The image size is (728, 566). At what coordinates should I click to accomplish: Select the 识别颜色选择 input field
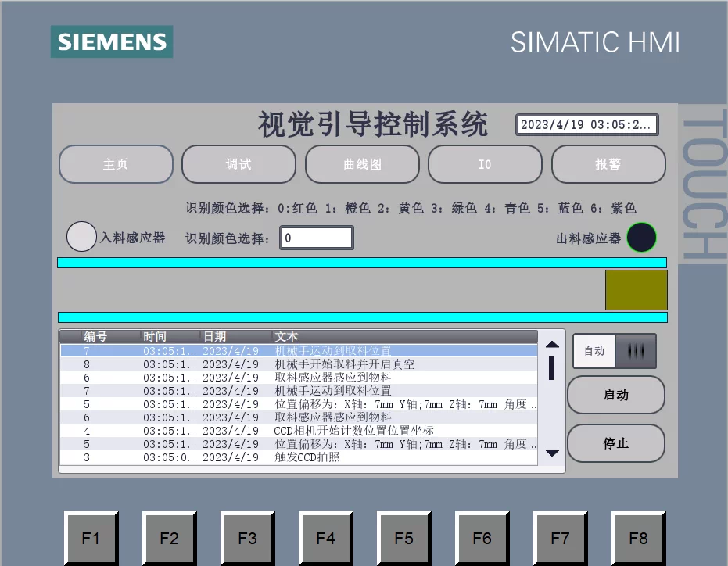pos(316,238)
